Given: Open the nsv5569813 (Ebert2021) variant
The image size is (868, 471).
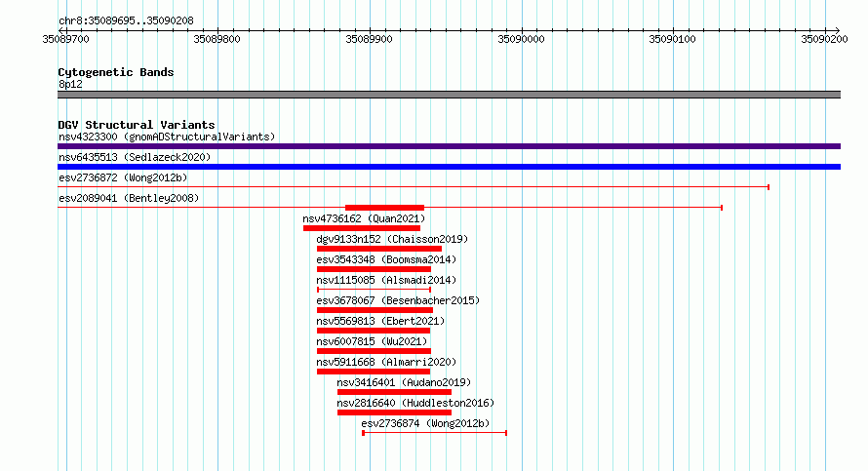Looking at the screenshot, I should coord(380,321).
